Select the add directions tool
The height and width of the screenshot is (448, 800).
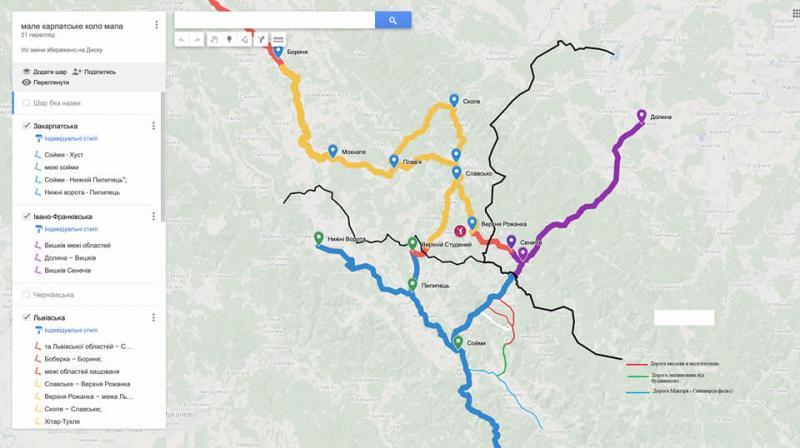coord(261,40)
